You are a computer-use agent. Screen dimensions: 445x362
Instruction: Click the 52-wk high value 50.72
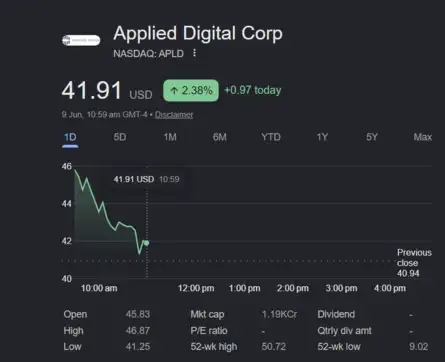pos(274,347)
